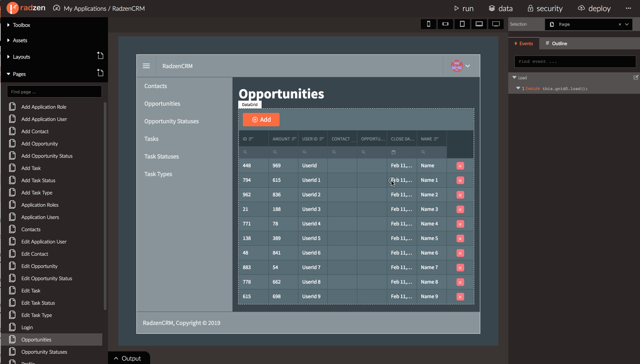Open the Login page in the list
Viewport: 640px width, 364px height.
(27, 327)
